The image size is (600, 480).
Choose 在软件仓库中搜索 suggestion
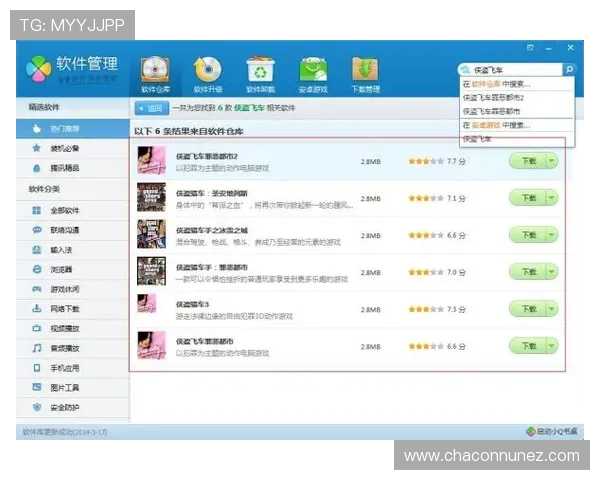(517, 84)
